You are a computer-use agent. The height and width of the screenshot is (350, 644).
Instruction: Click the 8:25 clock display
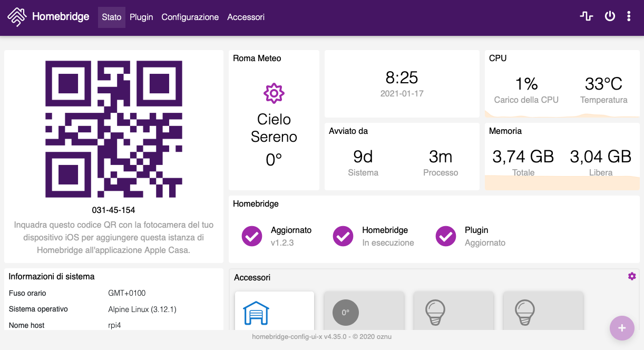(402, 78)
